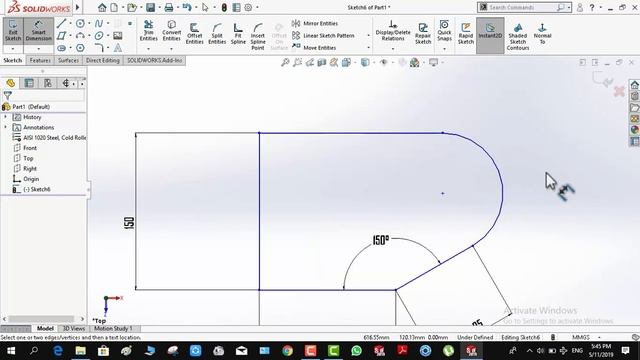The width and height of the screenshot is (640, 360).
Task: Open Chrome from the Windows taskbar
Action: click(x=287, y=351)
